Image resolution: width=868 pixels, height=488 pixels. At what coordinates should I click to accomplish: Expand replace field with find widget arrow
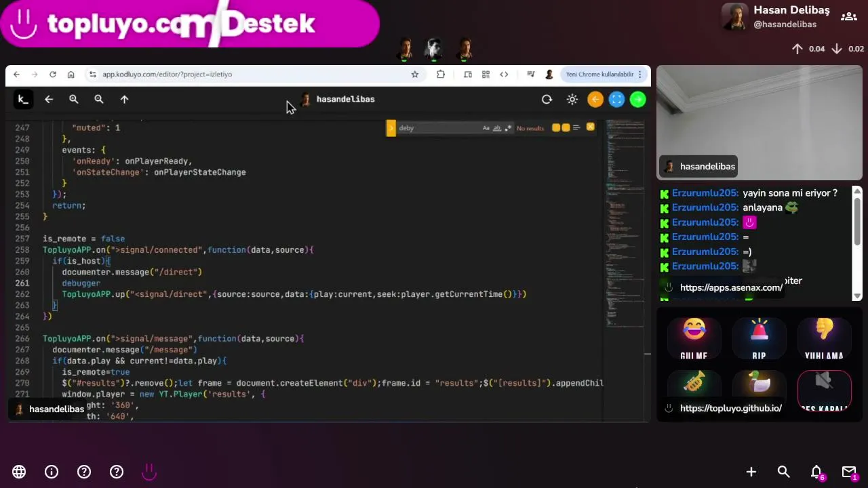[x=391, y=128]
